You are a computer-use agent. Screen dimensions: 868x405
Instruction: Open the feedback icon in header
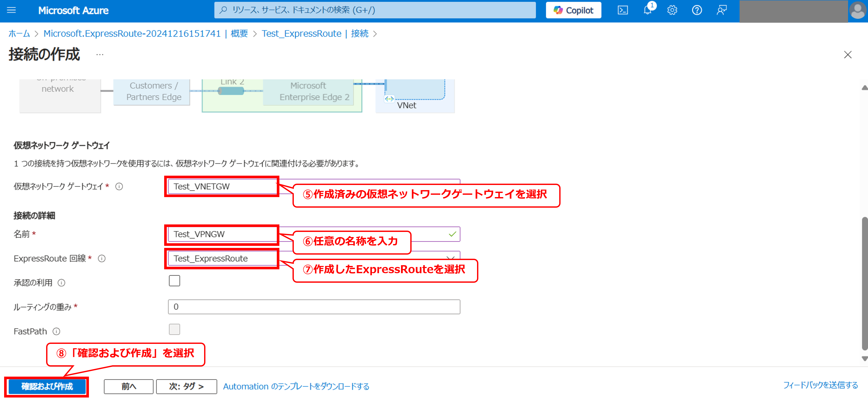721,10
